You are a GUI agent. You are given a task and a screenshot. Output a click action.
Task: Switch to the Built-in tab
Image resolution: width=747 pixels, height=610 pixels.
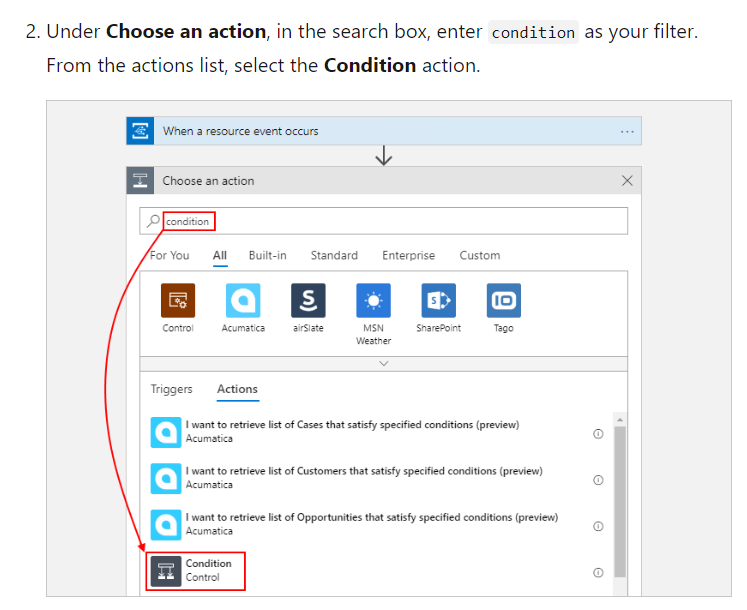[268, 255]
